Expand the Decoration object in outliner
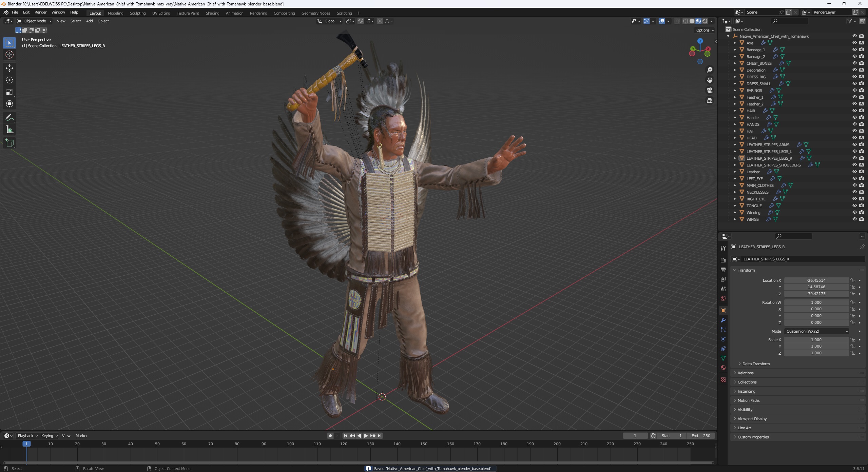Screen dimensions: 868x472 tap(735, 70)
